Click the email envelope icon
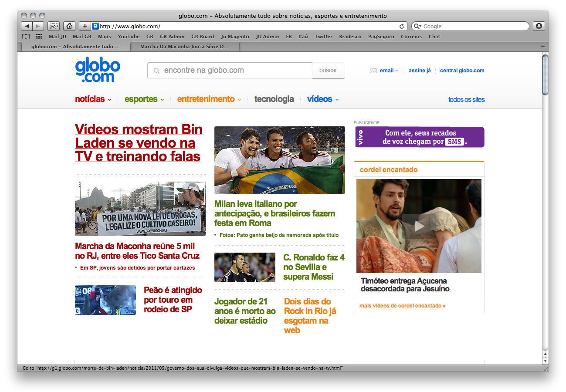This screenshot has height=392, width=566. click(373, 71)
